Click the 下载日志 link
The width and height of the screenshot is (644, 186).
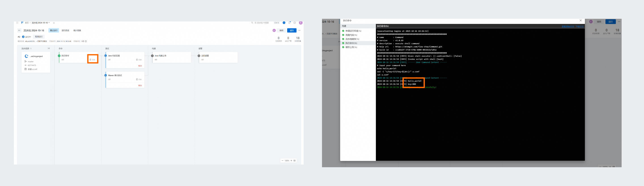pos(580,27)
